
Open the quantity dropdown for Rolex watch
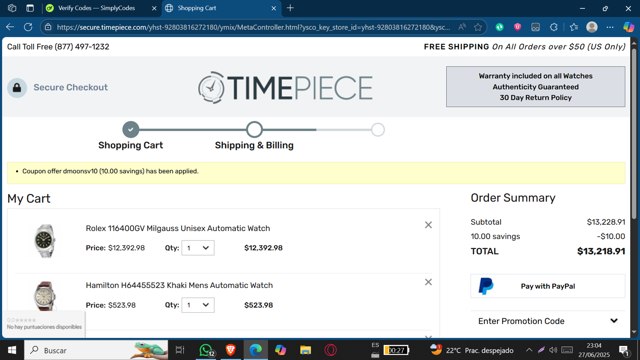click(x=198, y=248)
